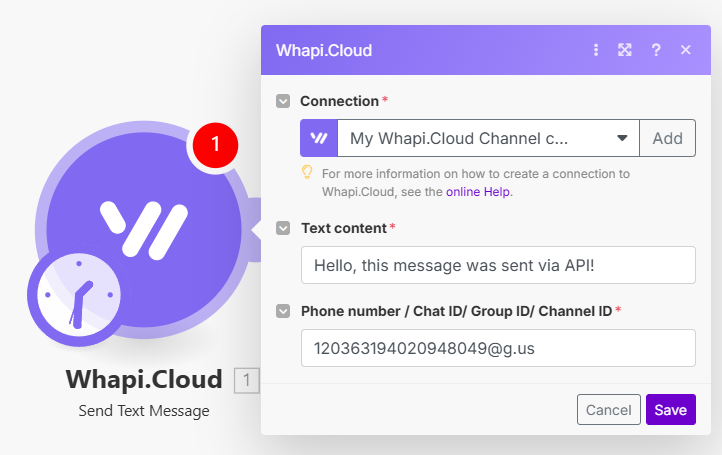Click the module order number box 1

[x=247, y=380]
